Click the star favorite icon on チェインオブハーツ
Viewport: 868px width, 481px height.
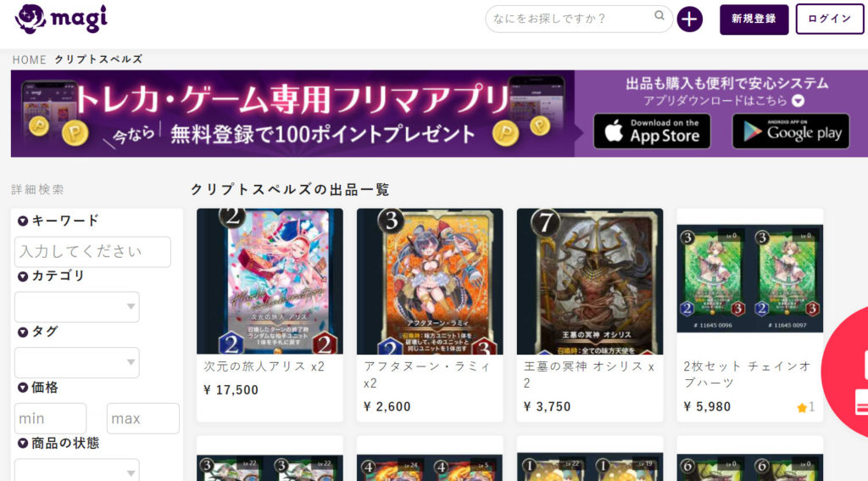(x=802, y=408)
